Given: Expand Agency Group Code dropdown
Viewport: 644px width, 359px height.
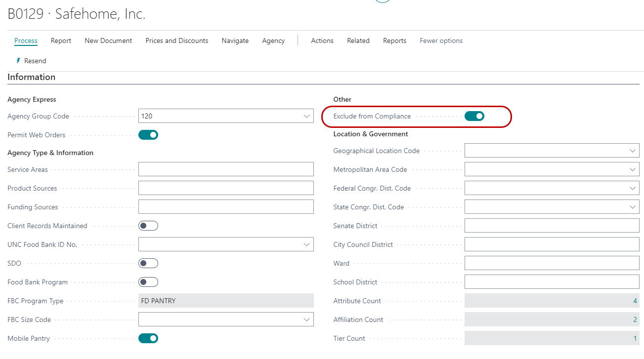Looking at the screenshot, I should click(306, 116).
